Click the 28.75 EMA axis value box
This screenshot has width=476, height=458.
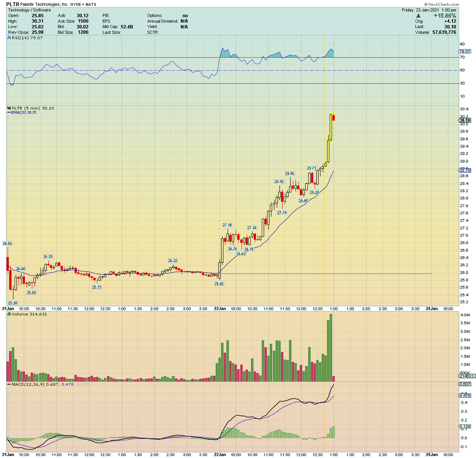pyautogui.click(x=464, y=170)
